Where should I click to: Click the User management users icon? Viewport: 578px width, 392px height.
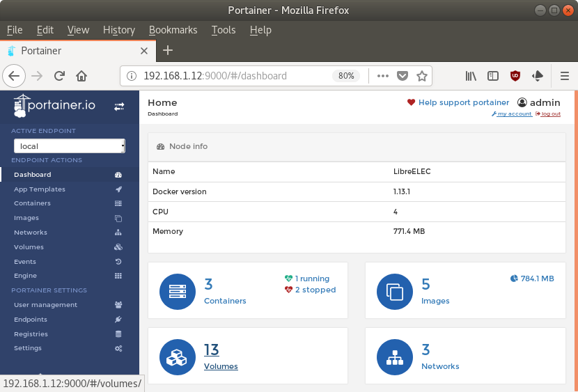(x=118, y=305)
